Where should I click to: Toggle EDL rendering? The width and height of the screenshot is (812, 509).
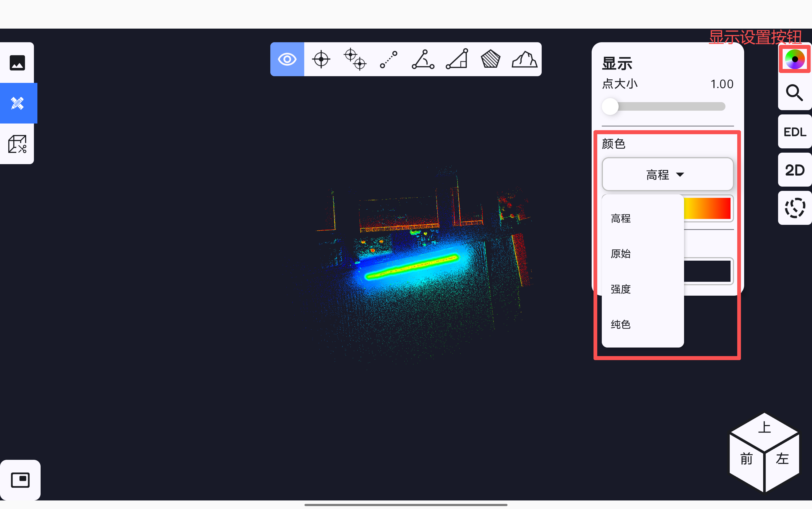pos(795,132)
